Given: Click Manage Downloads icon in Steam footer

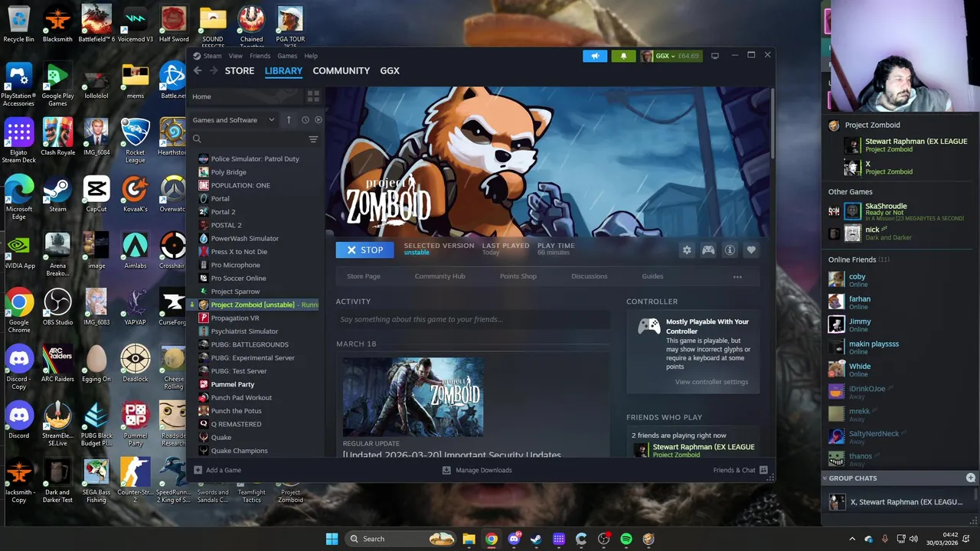Looking at the screenshot, I should (x=446, y=470).
